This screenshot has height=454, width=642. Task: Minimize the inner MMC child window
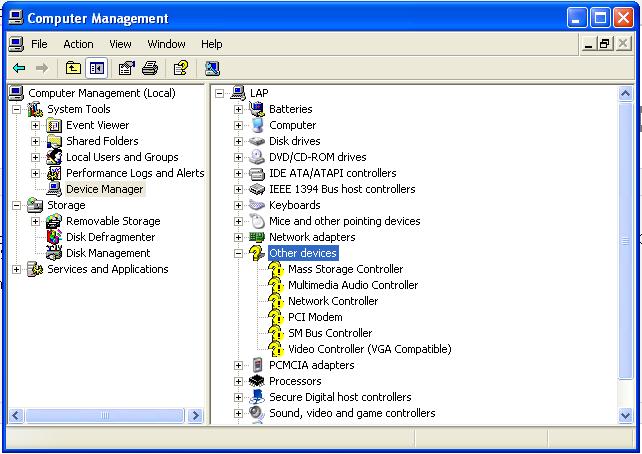click(x=588, y=43)
